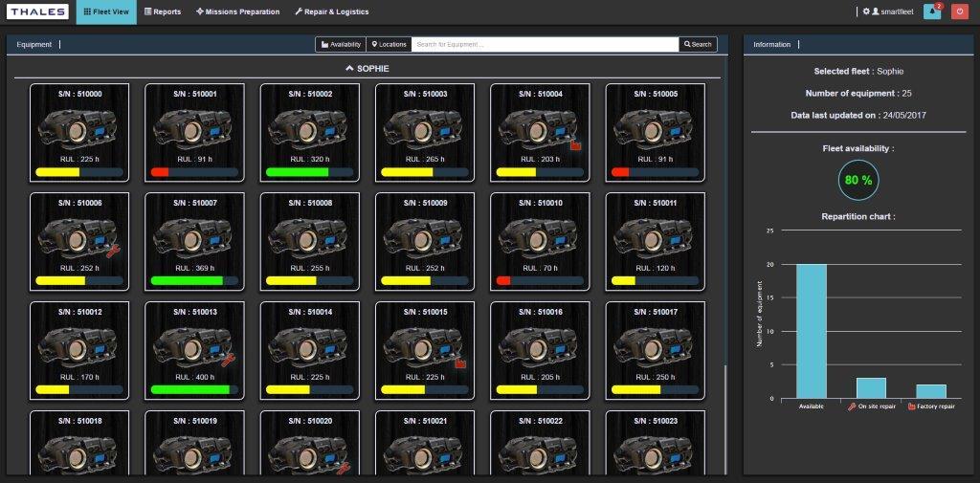Select the Information panel tab
The height and width of the screenshot is (483, 980).
pyautogui.click(x=772, y=44)
